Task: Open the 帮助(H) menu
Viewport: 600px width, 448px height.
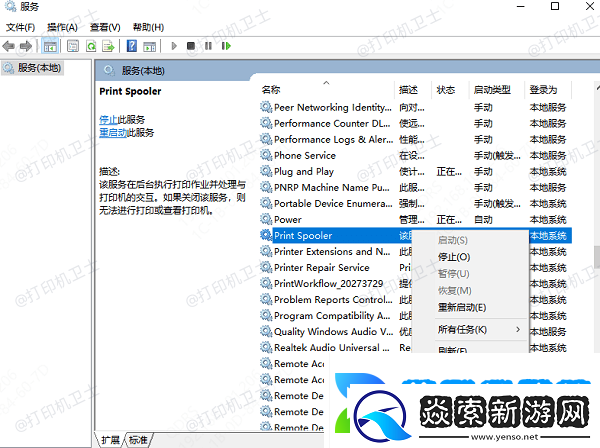Action: [x=148, y=27]
